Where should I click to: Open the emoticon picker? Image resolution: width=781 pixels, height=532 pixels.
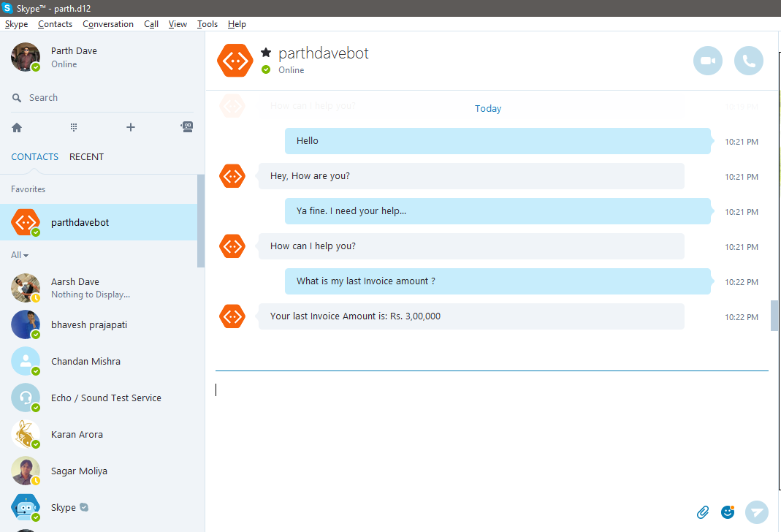[728, 512]
